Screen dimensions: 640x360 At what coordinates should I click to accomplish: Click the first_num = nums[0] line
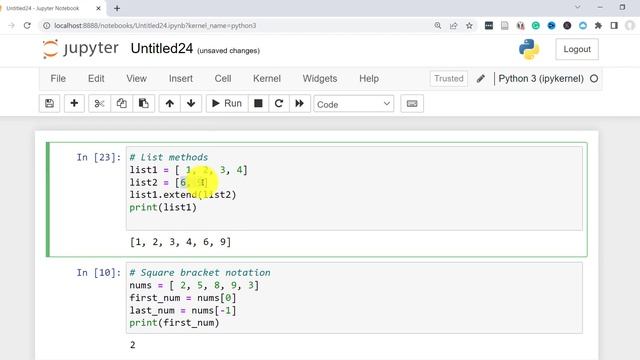pyautogui.click(x=183, y=298)
